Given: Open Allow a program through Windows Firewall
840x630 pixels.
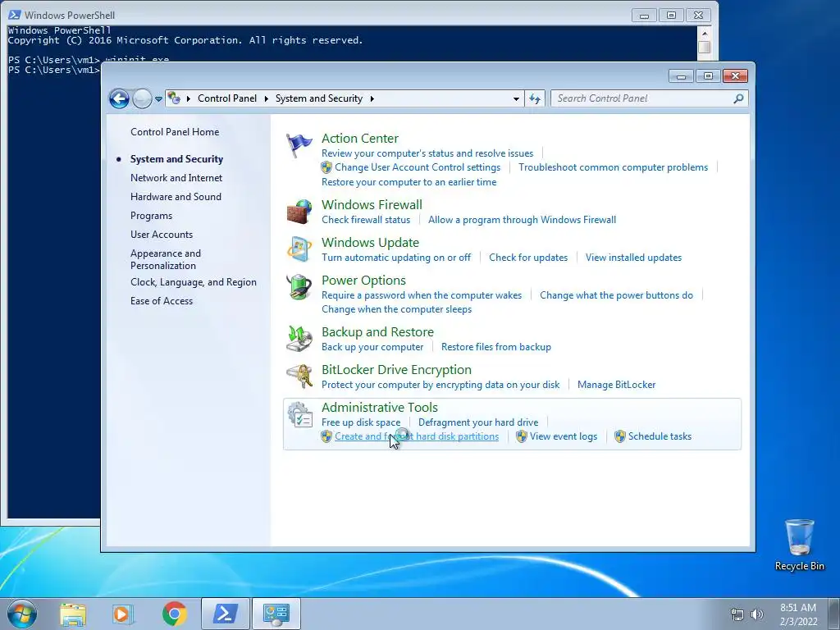Looking at the screenshot, I should tap(522, 220).
